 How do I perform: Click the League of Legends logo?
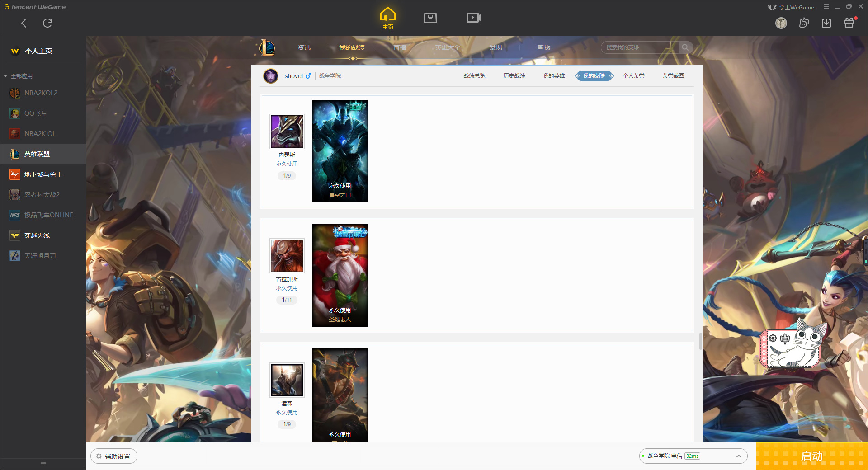coord(267,47)
